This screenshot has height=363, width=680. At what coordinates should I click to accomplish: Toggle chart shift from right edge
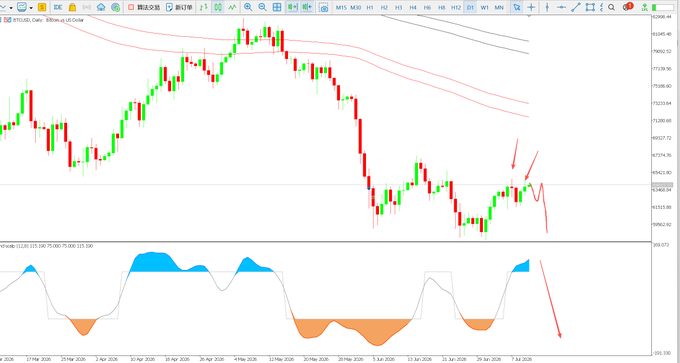coord(307,7)
